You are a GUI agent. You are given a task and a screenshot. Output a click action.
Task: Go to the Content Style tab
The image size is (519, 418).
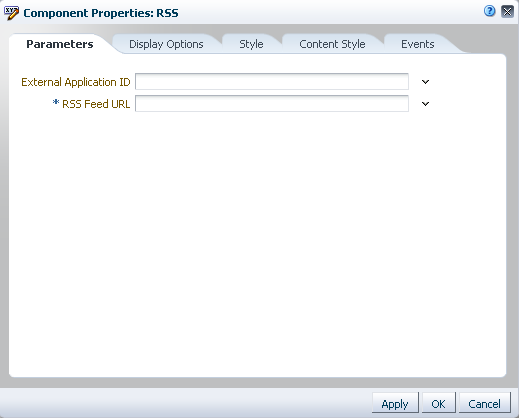click(x=332, y=44)
